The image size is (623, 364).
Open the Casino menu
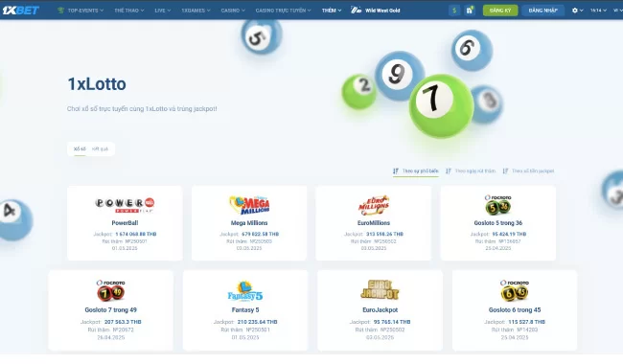point(233,11)
